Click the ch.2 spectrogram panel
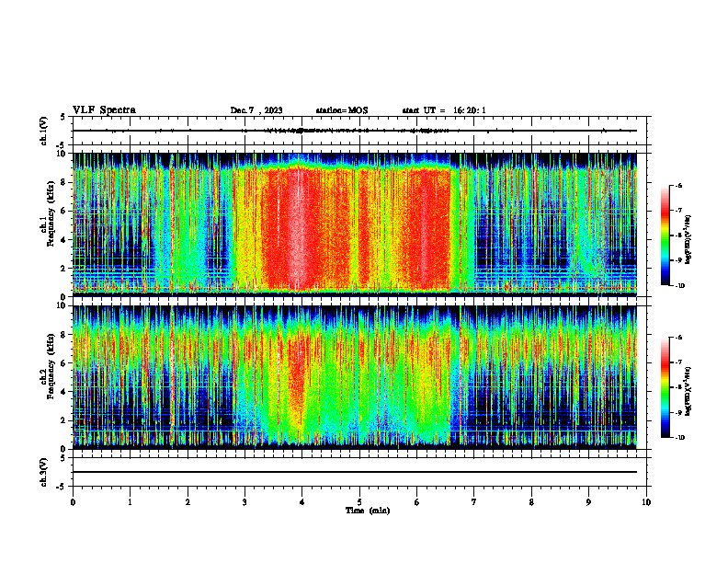The height and width of the screenshot is (563, 728). tap(355, 377)
